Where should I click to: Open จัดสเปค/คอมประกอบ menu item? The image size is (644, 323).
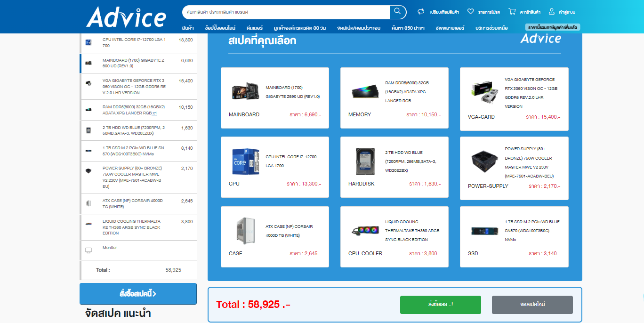point(359,28)
